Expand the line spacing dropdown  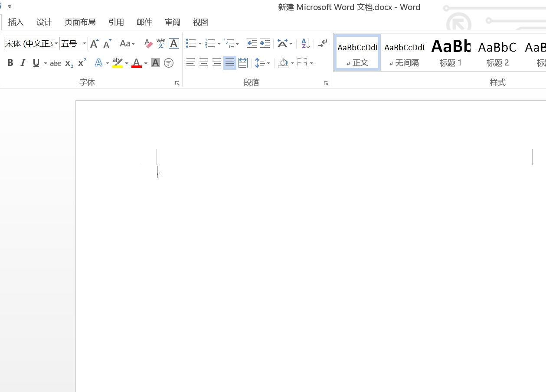pos(268,63)
